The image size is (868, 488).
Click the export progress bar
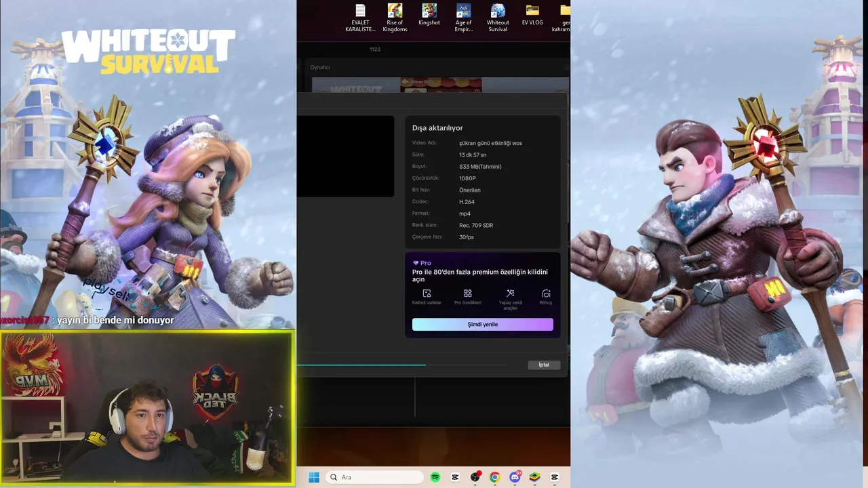click(x=401, y=365)
